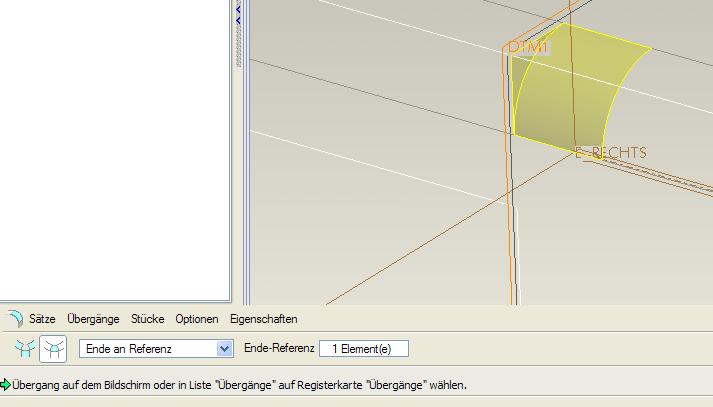The width and height of the screenshot is (713, 407).
Task: Select the E_RECHTS datum label
Action: click(x=611, y=152)
